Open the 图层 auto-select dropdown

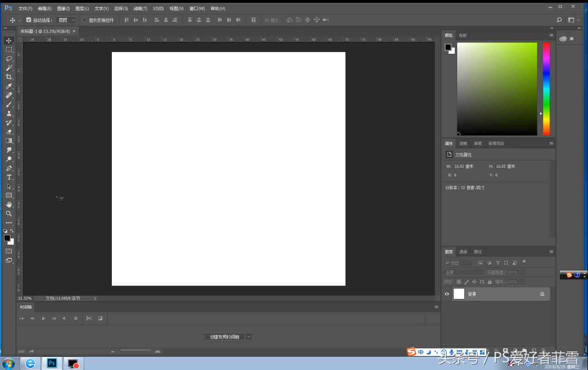(67, 20)
